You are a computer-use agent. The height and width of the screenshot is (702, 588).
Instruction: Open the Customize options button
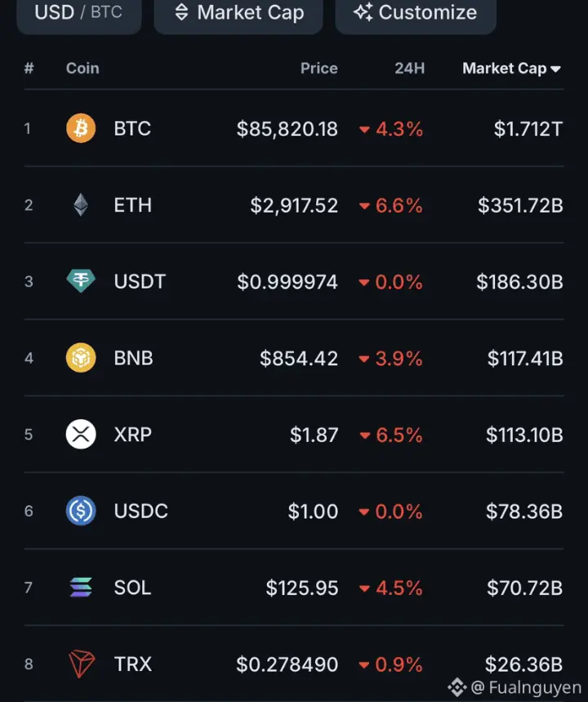coord(416,13)
